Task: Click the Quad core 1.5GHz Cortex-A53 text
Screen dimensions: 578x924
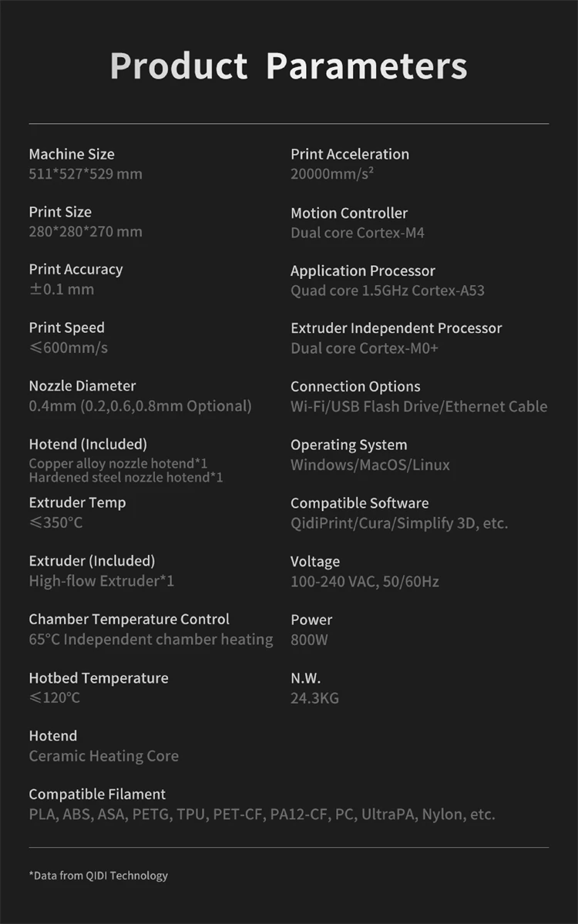Action: click(x=388, y=291)
